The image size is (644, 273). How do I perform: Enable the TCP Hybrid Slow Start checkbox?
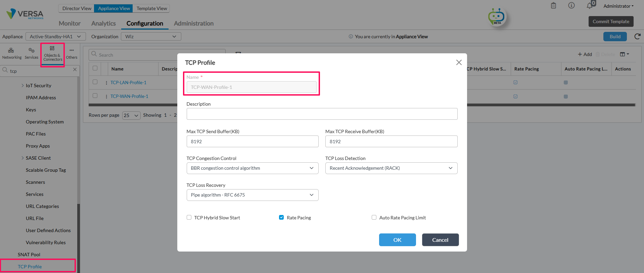pos(189,217)
